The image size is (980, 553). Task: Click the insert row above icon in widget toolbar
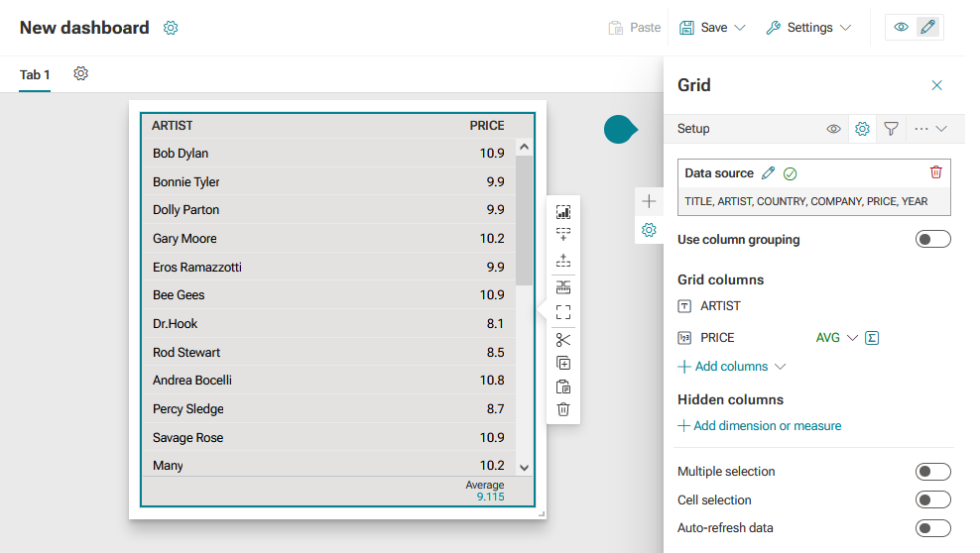tap(563, 261)
